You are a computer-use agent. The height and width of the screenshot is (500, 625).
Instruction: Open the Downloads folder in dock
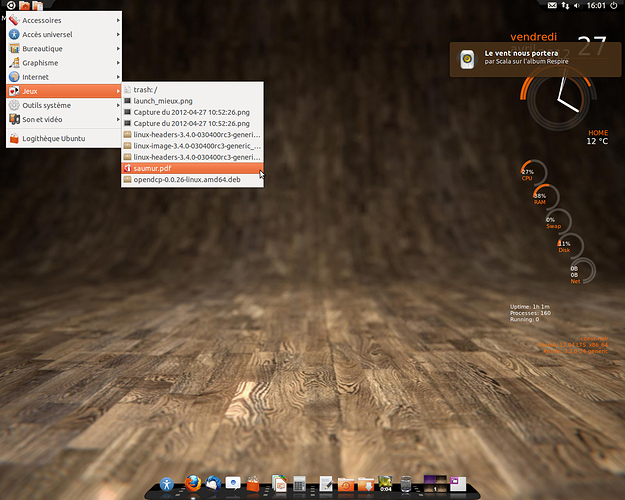[x=366, y=484]
